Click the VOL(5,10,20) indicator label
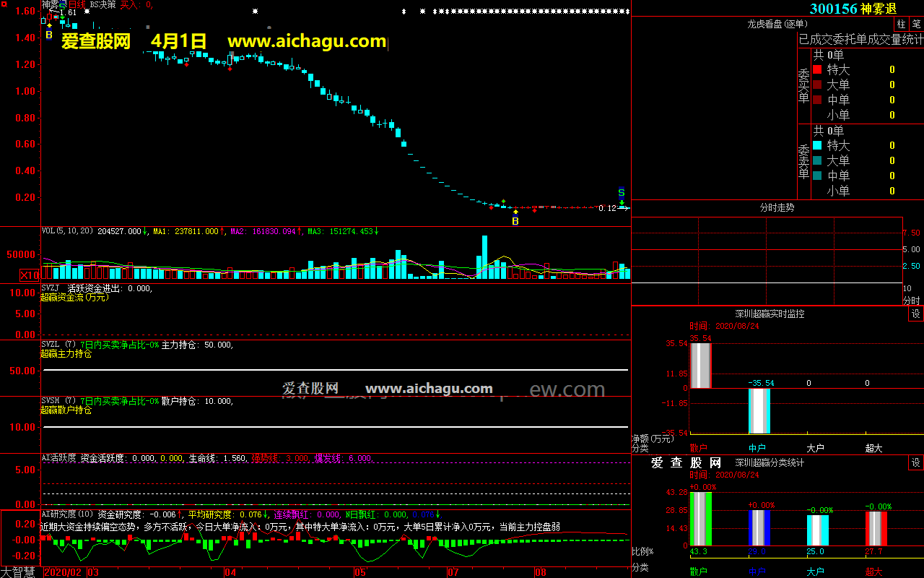This screenshot has width=924, height=578. click(x=68, y=231)
